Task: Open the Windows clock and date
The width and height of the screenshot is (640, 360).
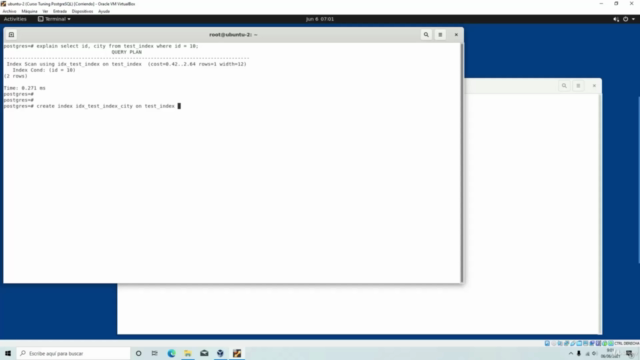Action: (x=610, y=353)
